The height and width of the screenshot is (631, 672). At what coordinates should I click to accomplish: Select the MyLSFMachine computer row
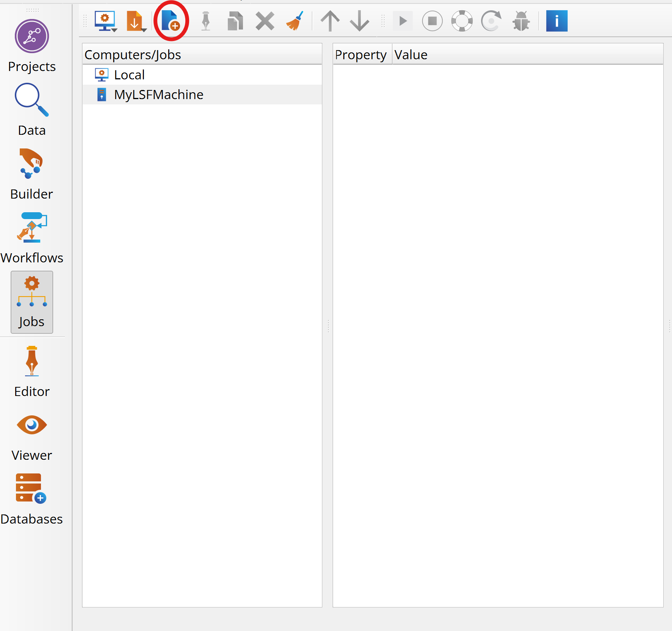pos(202,95)
